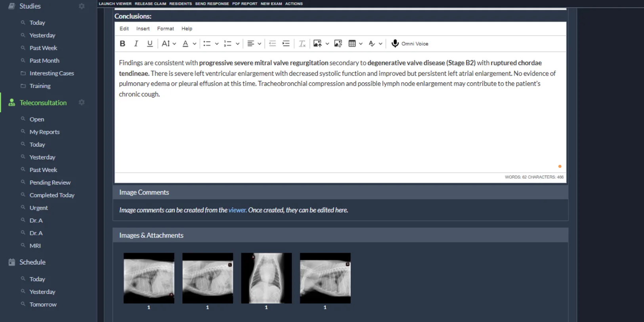Open the editor Edit menu
Screen dimensions: 644x322
[124, 29]
